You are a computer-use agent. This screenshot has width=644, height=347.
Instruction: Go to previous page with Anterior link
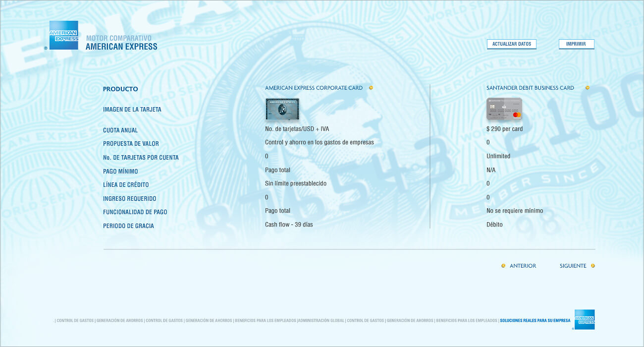point(523,266)
